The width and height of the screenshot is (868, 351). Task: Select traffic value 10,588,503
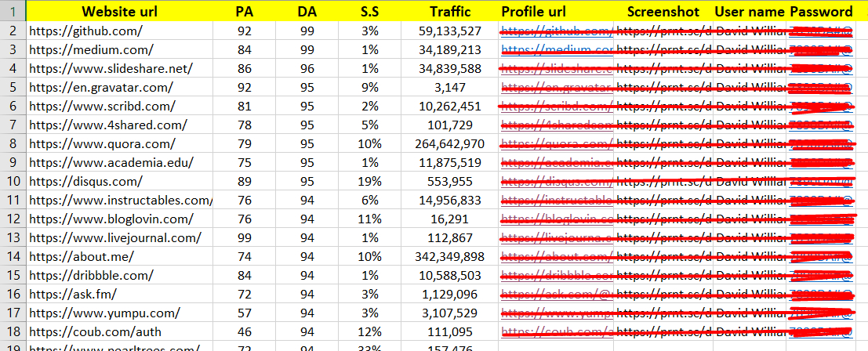[x=450, y=275]
